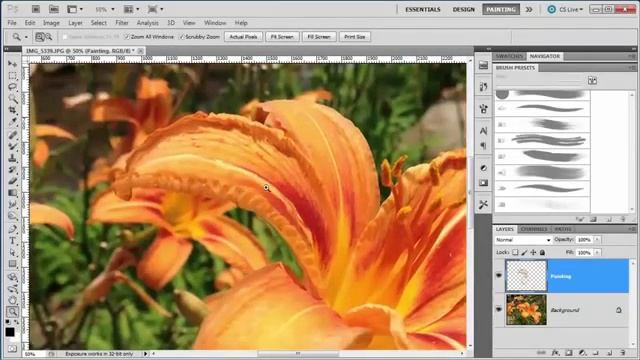The image size is (640, 360).
Task: Select the Rectangle shape tool
Action: 13,264
